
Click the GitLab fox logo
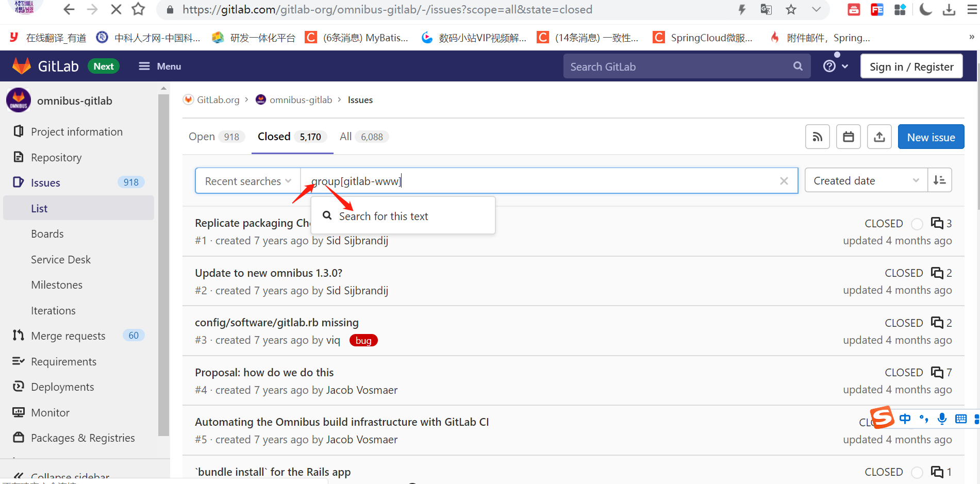coord(21,66)
